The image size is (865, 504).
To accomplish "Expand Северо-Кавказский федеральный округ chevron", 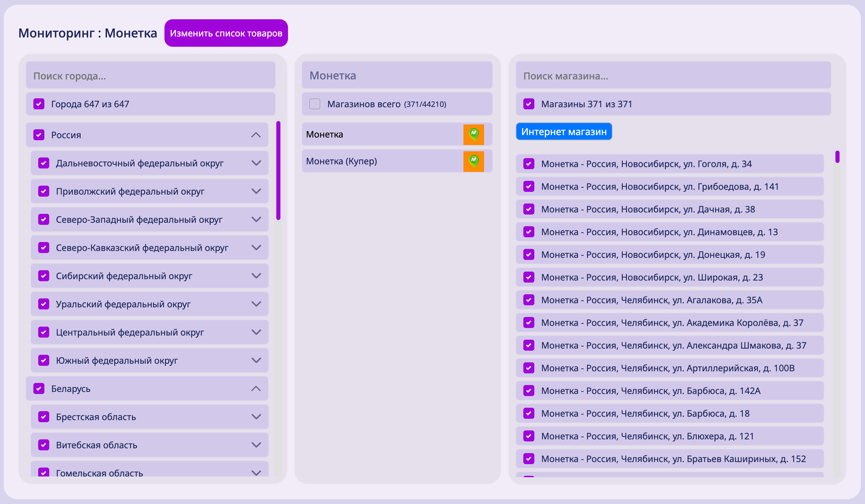I will point(256,248).
